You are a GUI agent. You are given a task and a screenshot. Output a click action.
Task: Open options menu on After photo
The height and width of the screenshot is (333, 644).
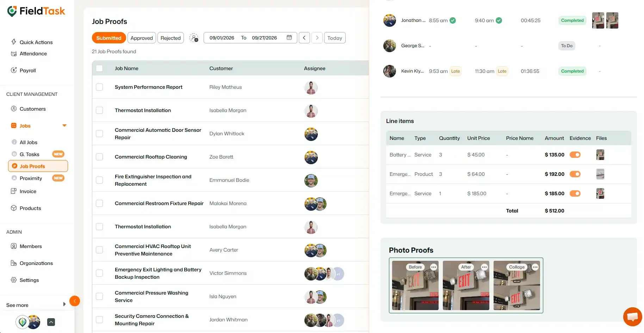(484, 267)
